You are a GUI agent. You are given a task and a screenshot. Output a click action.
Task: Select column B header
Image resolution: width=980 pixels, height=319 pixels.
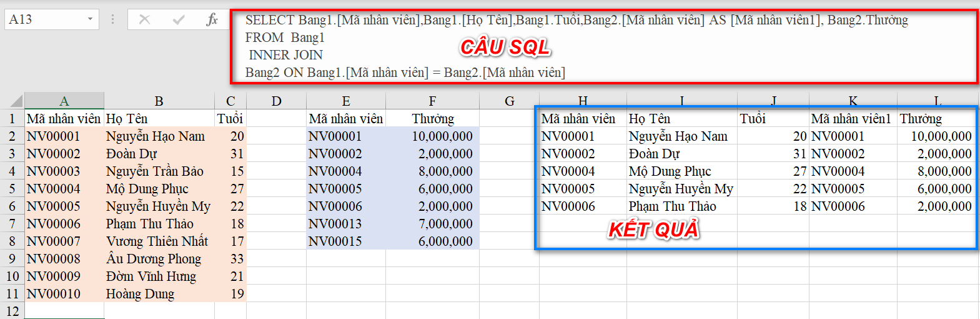click(159, 101)
